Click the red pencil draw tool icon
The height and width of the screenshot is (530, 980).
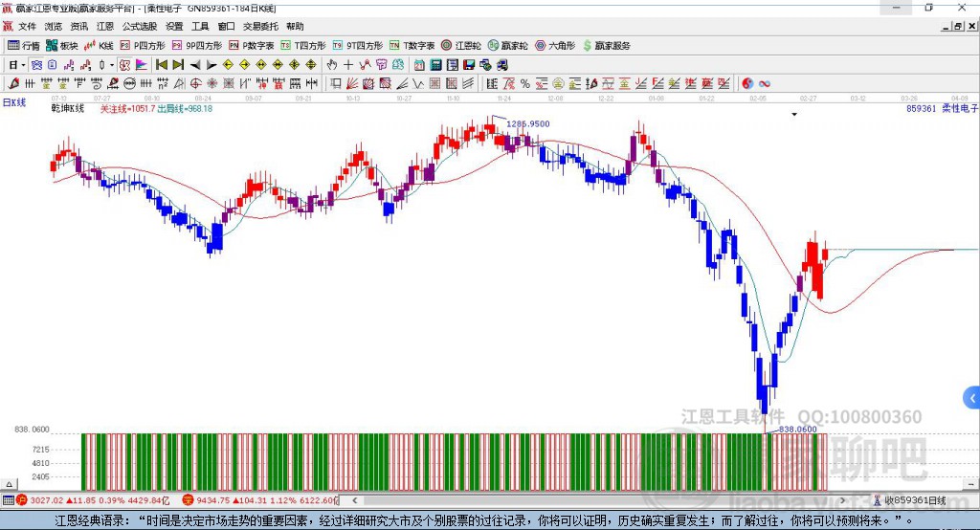pos(13,84)
